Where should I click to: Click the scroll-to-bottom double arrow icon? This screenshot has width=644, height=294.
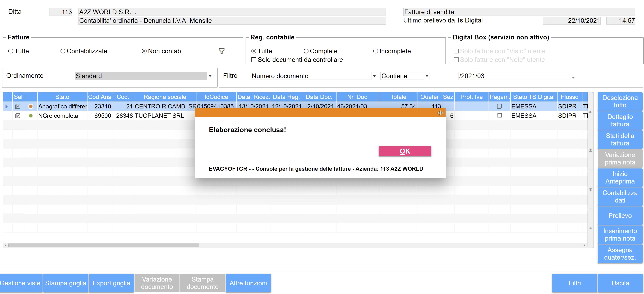tap(590, 190)
